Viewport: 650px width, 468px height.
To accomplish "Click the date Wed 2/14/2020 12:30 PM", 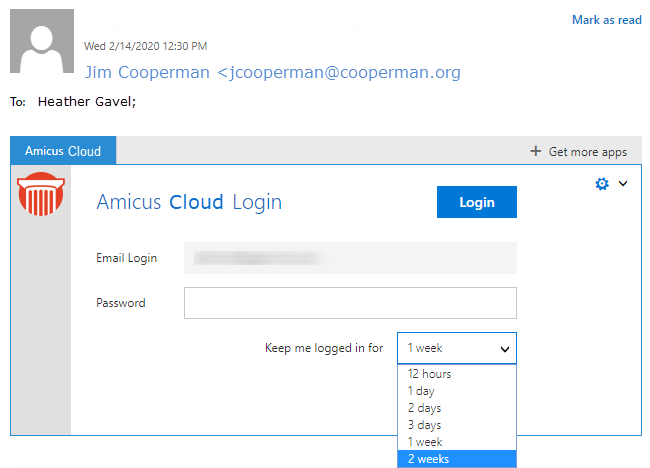I will (146, 46).
